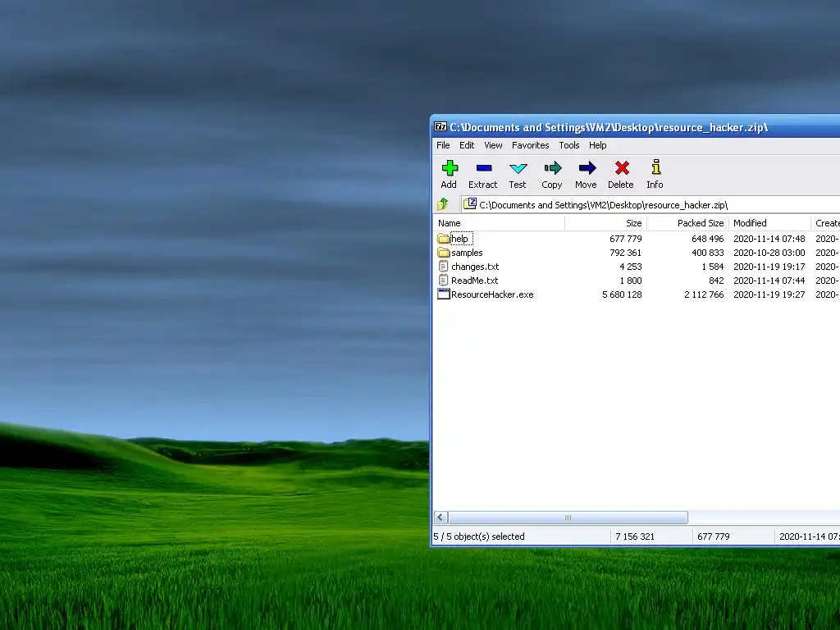Sort by the Name column header
840x630 pixels.
click(x=499, y=223)
